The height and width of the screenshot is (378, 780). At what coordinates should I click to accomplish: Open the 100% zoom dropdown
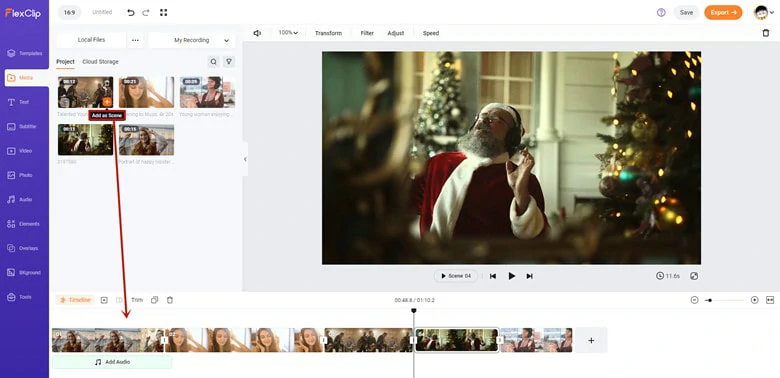coord(288,33)
